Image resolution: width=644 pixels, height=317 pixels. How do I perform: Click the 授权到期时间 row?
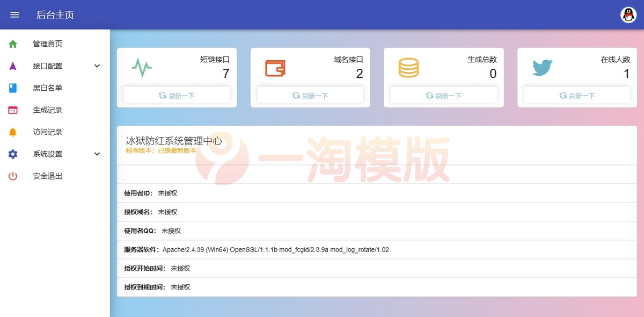[377, 287]
